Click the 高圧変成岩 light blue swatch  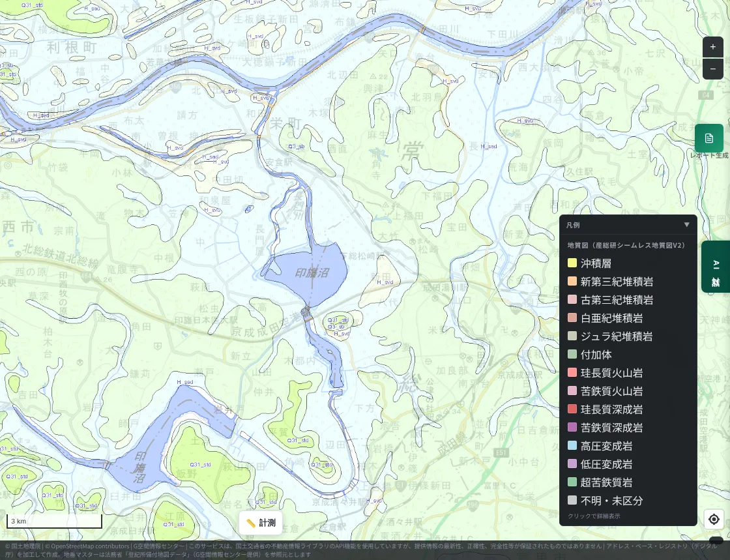pyautogui.click(x=572, y=445)
